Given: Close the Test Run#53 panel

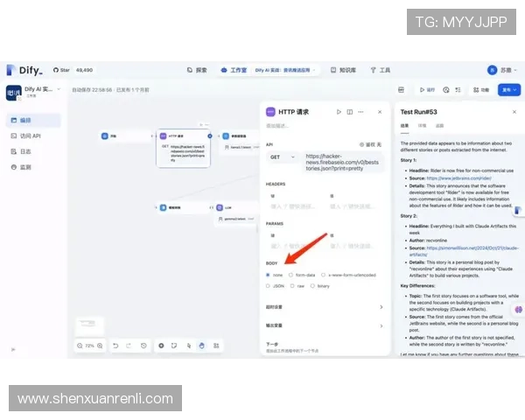Looking at the screenshot, I should 514,112.
